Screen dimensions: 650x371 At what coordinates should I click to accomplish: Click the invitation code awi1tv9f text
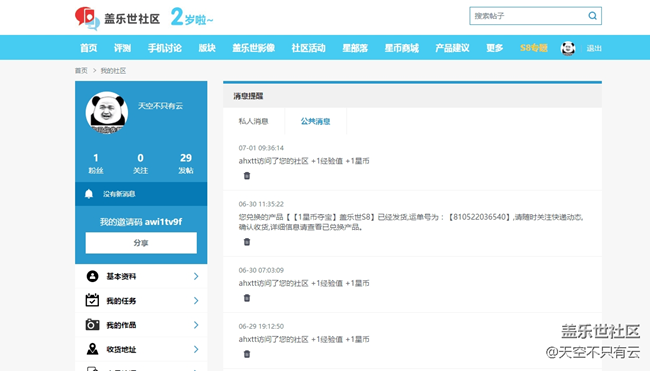(x=163, y=222)
